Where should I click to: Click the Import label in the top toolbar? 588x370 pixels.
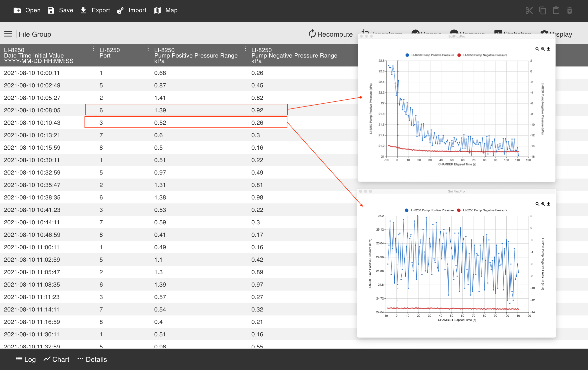[137, 10]
